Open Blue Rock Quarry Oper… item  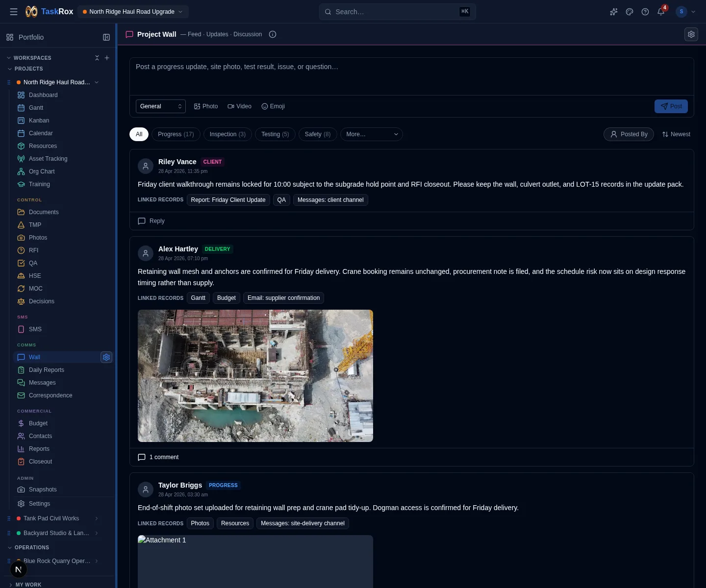(x=57, y=561)
